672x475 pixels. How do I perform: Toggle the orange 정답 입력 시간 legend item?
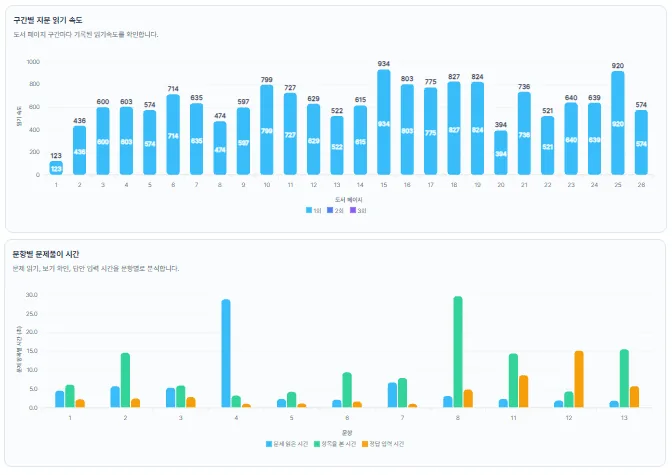click(x=383, y=444)
